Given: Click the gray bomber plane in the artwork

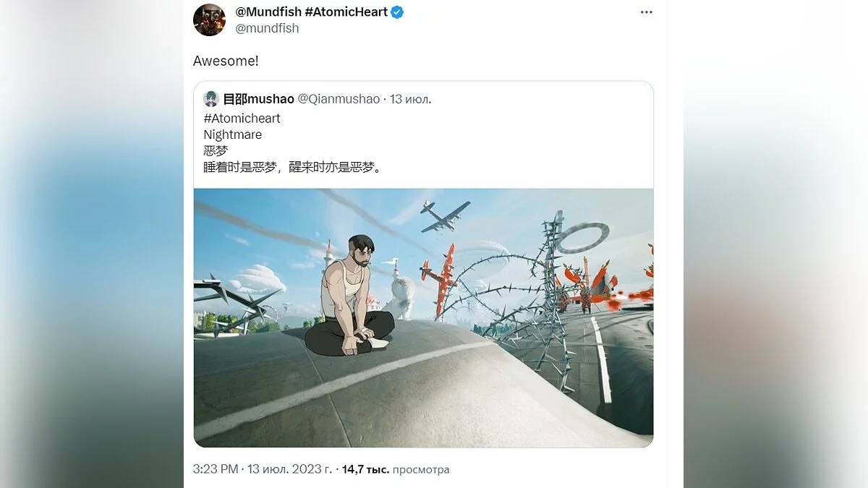Looking at the screenshot, I should [x=444, y=216].
